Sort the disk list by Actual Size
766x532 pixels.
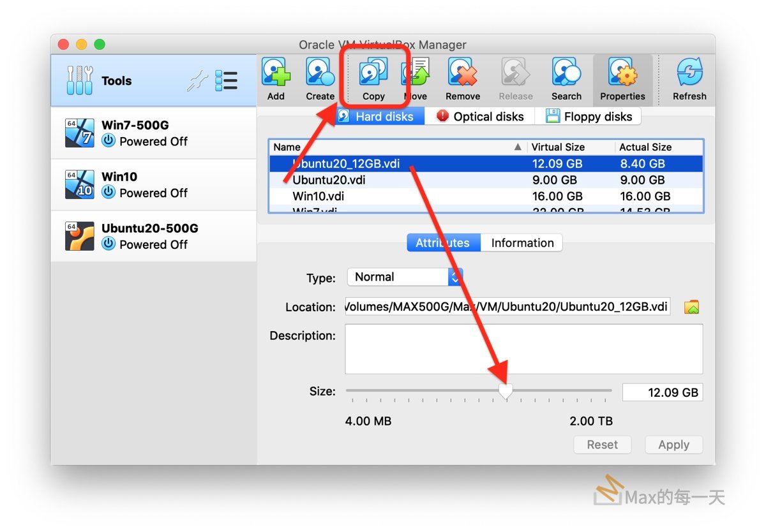pos(659,147)
